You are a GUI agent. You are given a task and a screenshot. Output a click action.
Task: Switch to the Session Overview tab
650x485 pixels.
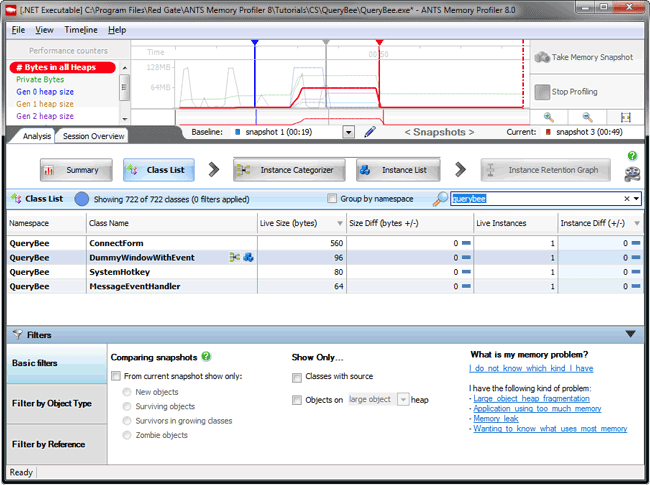(93, 136)
